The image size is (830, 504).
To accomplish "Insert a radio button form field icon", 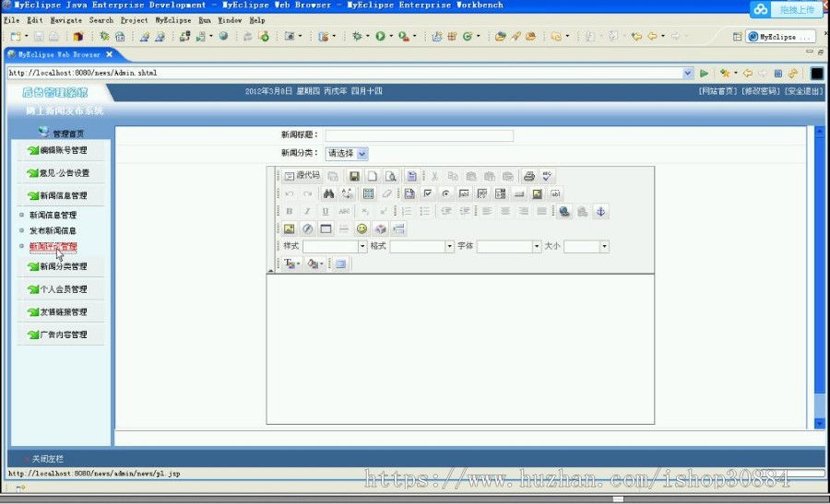I will tap(445, 193).
